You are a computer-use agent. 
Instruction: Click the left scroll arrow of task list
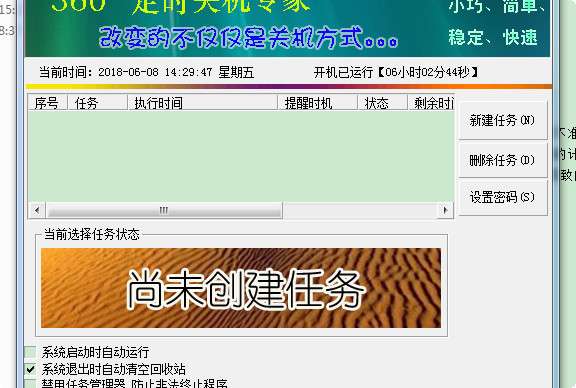coord(37,210)
